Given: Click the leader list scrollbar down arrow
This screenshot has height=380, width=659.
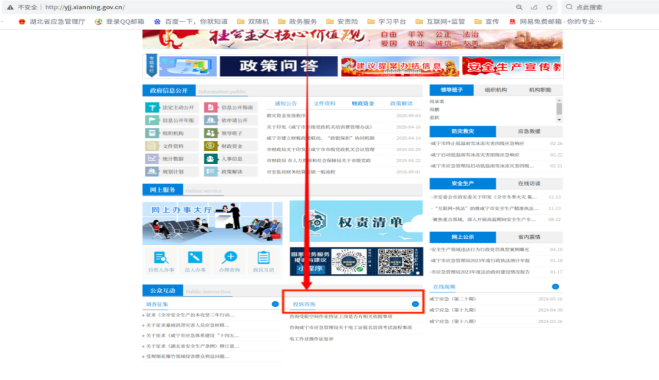Looking at the screenshot, I should click(x=559, y=120).
